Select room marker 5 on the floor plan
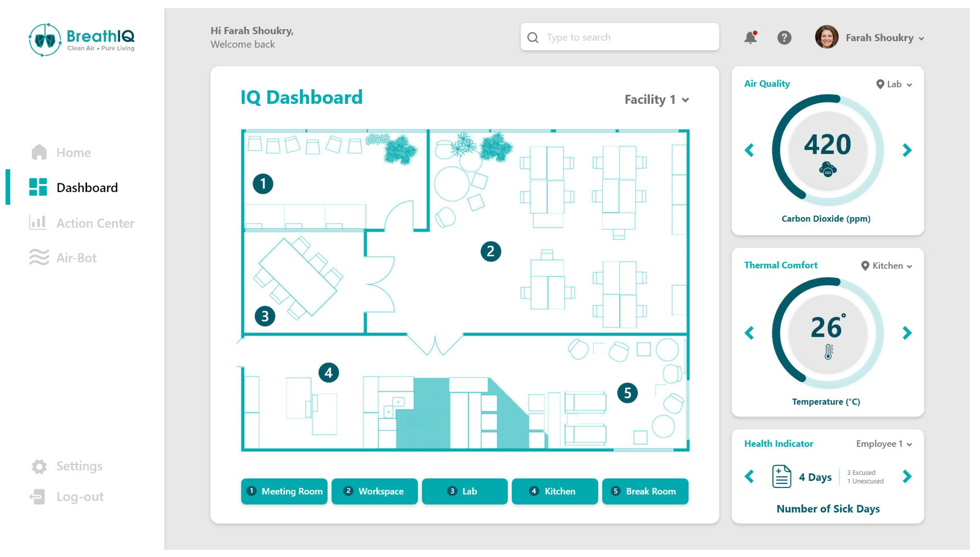980x557 pixels. (627, 392)
